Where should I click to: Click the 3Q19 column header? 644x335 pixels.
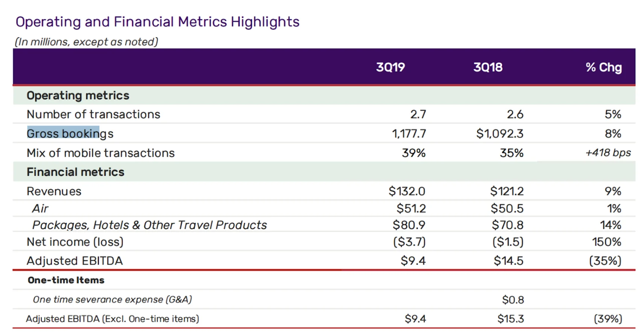click(x=390, y=67)
